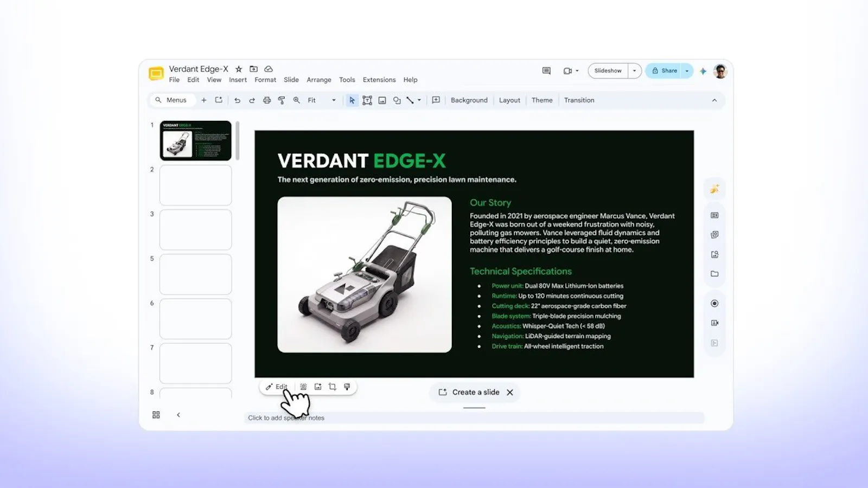The height and width of the screenshot is (488, 868).
Task: Expand the video call dropdown arrow
Action: [577, 70]
